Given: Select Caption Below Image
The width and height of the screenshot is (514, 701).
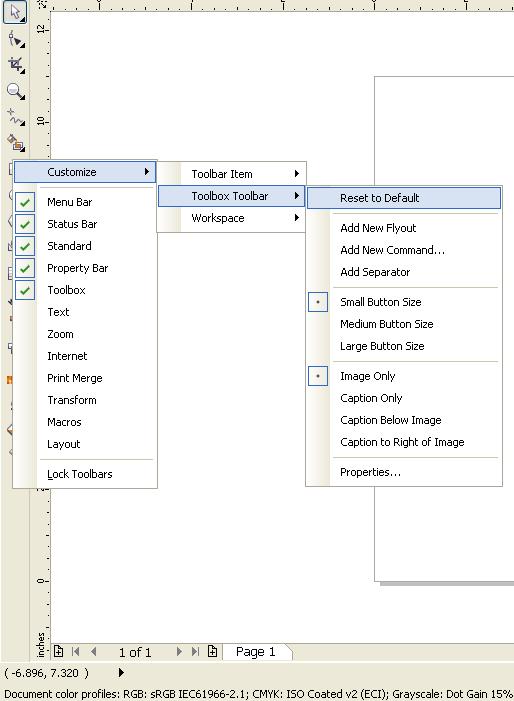Looking at the screenshot, I should click(x=404, y=420).
